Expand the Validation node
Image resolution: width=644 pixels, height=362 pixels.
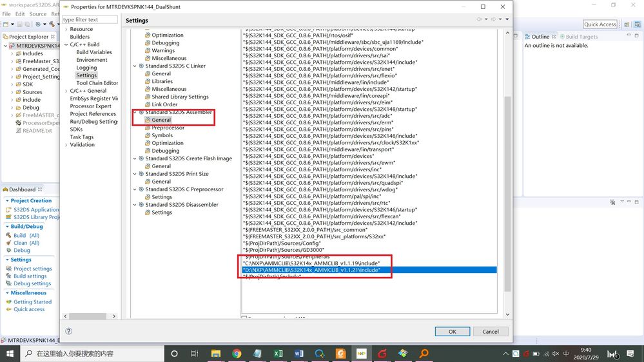coord(66,145)
